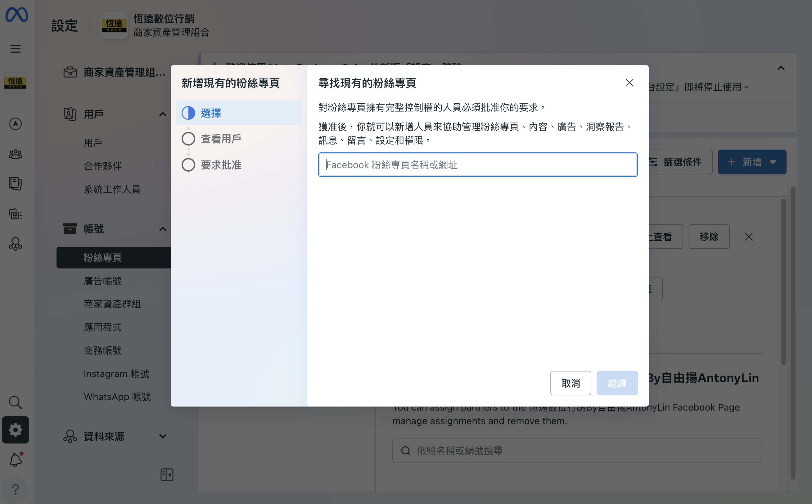Select Instagram 帳號 in the sidebar

tap(116, 374)
